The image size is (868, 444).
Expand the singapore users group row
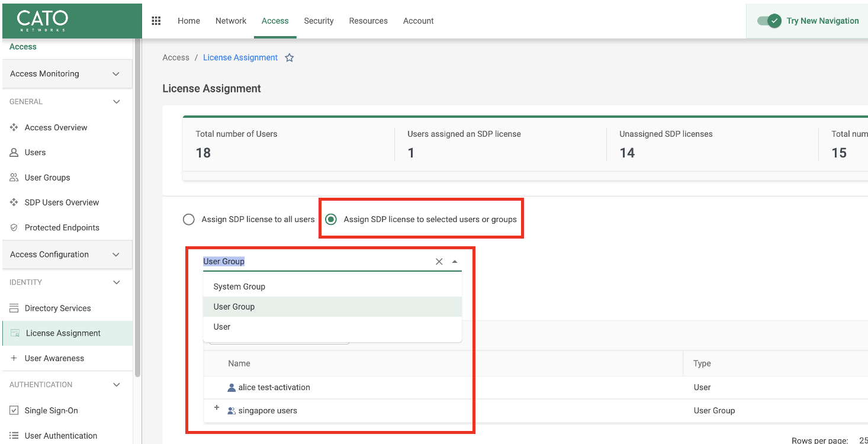[x=217, y=408]
